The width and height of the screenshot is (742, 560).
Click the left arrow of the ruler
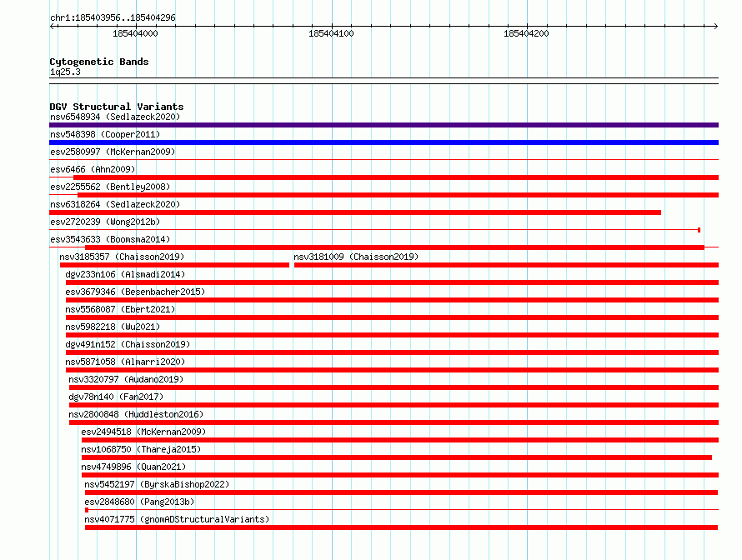(53, 27)
